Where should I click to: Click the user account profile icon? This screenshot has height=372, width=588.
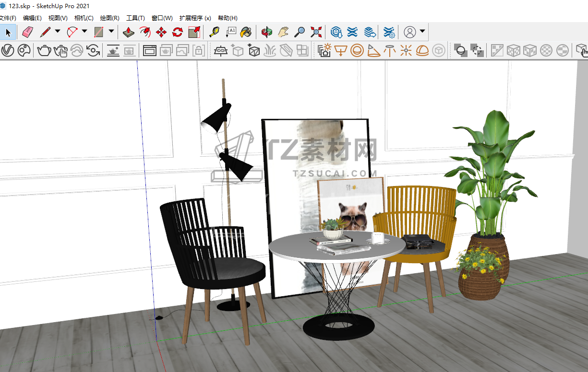(x=409, y=32)
